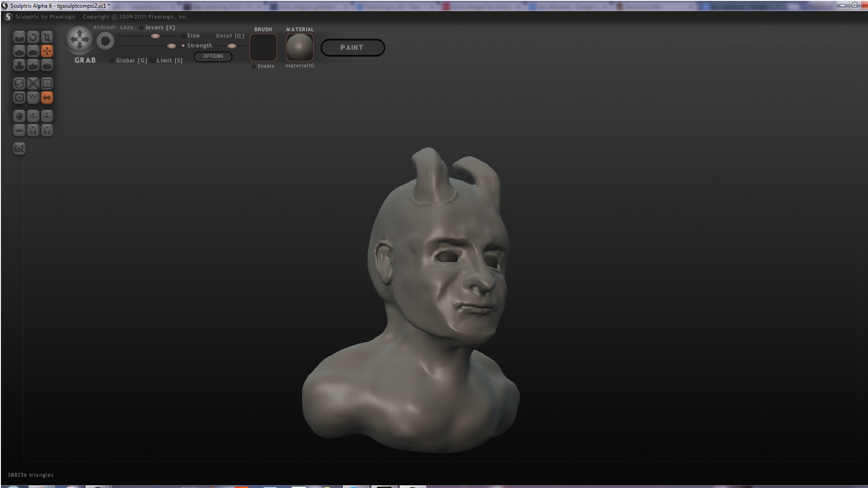Switch to PAINT mode
The width and height of the screenshot is (868, 488).
(353, 47)
